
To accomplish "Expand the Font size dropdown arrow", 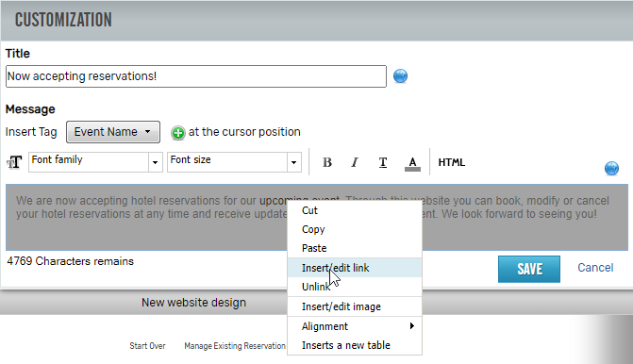I will [x=294, y=162].
